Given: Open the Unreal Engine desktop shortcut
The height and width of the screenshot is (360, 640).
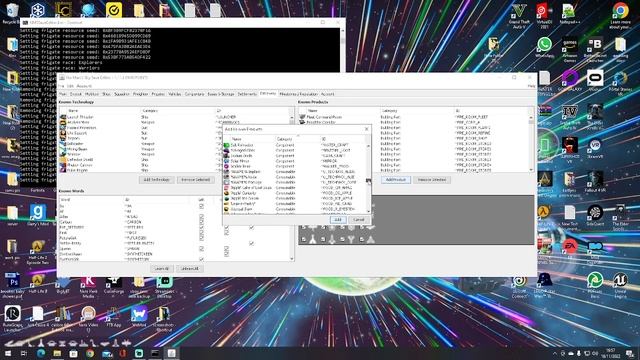Looking at the screenshot, I should pos(620,280).
